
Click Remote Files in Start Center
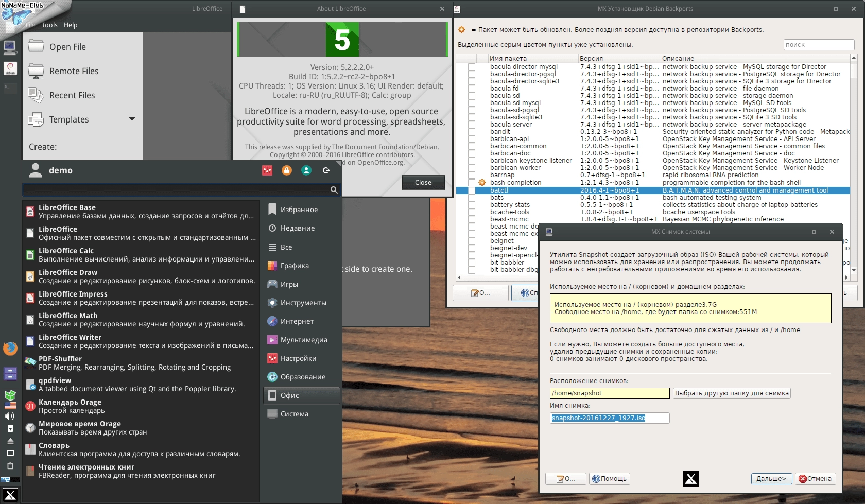click(83, 71)
